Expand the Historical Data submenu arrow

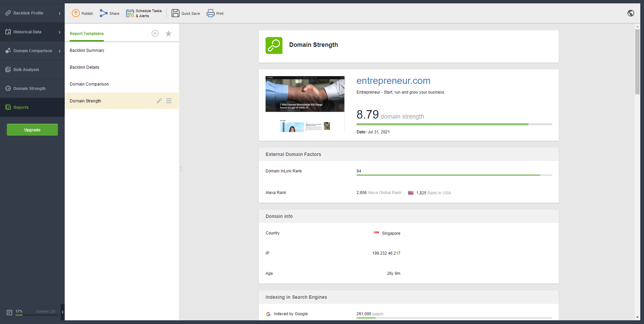[60, 32]
